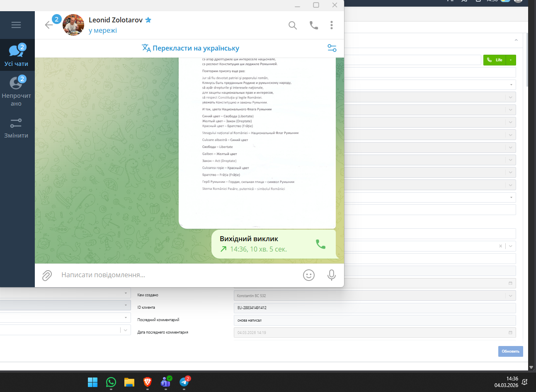This screenshot has width=536, height=392.
Task: Open Microsoft Teams from the taskbar
Action: [x=166, y=382]
